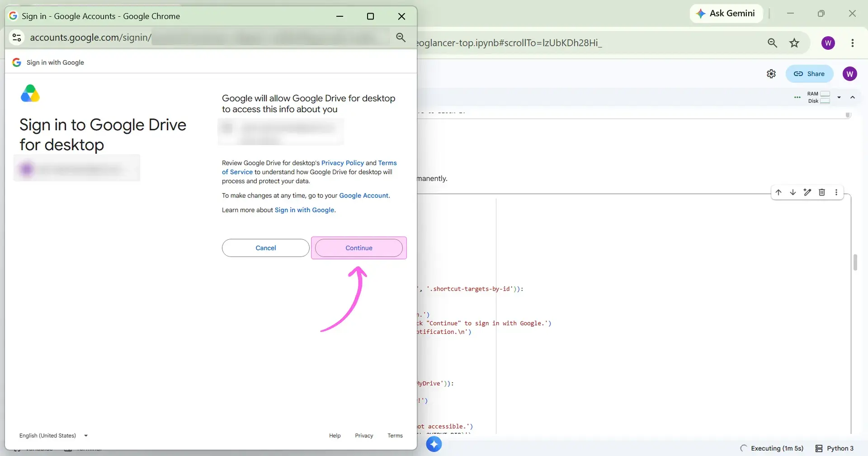Click the '.shortcut-targets-by-id' code text
Viewport: 868px width, 456px height.
pyautogui.click(x=470, y=289)
